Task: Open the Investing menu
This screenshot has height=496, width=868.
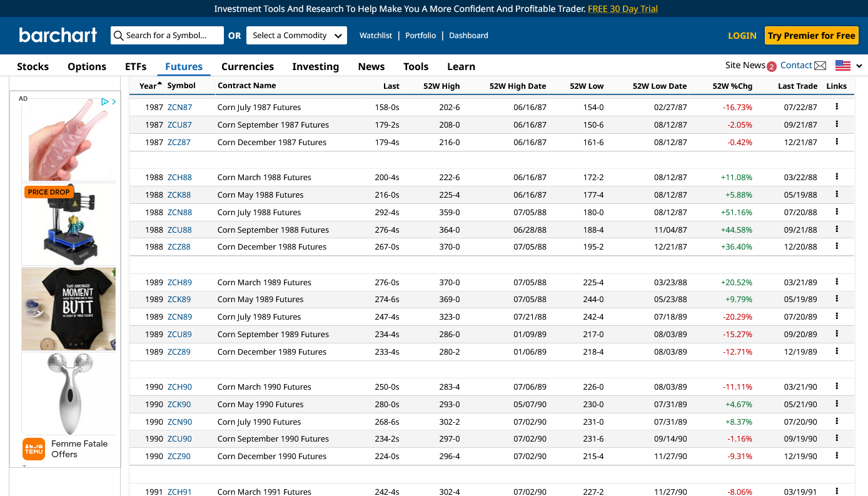Action: (316, 66)
